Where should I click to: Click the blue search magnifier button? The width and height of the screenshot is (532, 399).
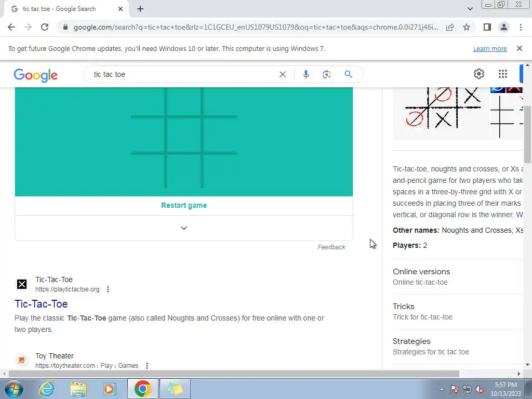(x=348, y=74)
